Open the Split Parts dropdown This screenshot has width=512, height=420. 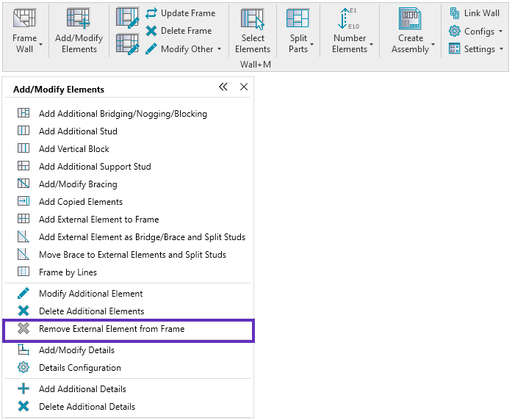(x=312, y=45)
